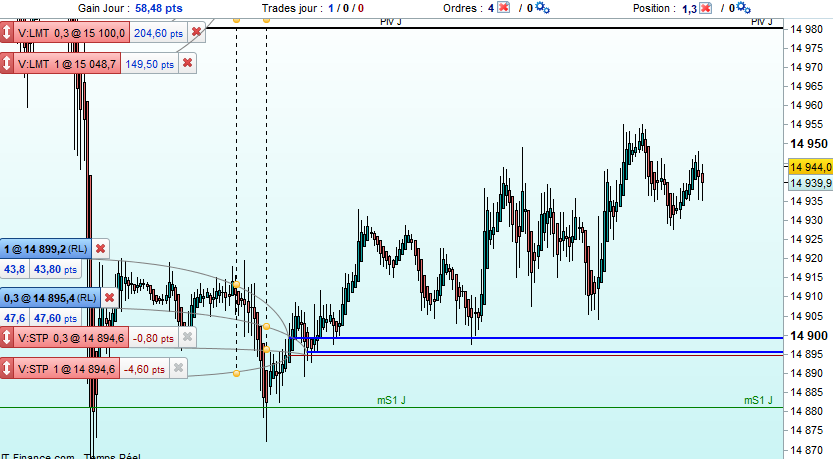Screen dimensions: 833x460
Task: Select the 1 @ 14 899,2 (RL) position label
Action: point(46,249)
